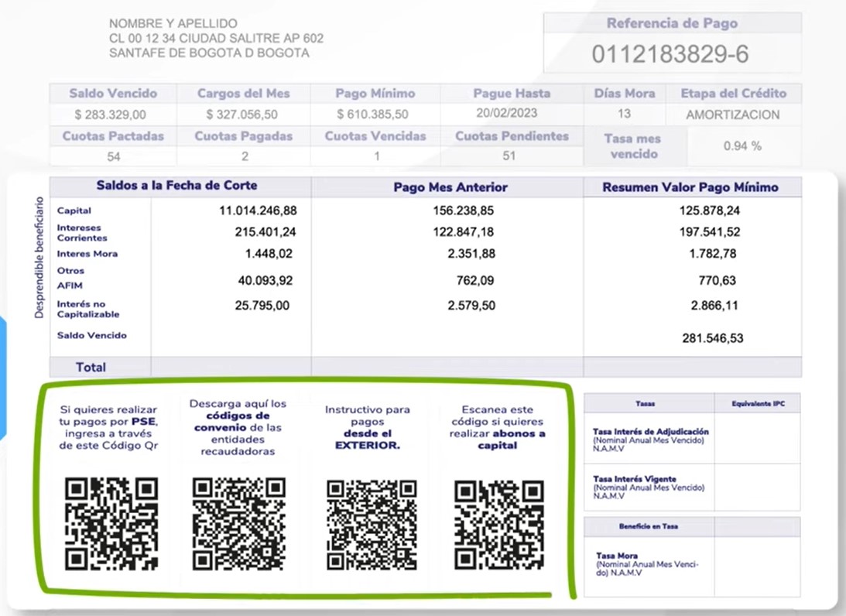Click the Referencia de Pago header

(672, 23)
